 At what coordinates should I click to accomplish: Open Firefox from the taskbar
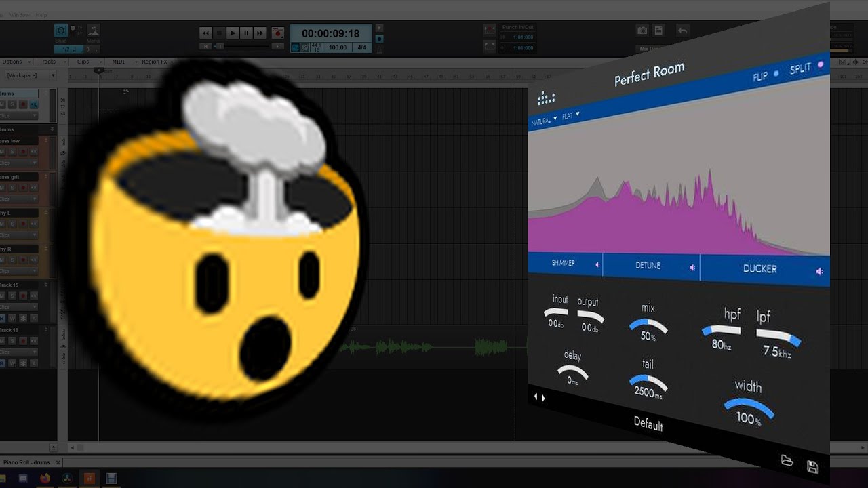(45, 478)
